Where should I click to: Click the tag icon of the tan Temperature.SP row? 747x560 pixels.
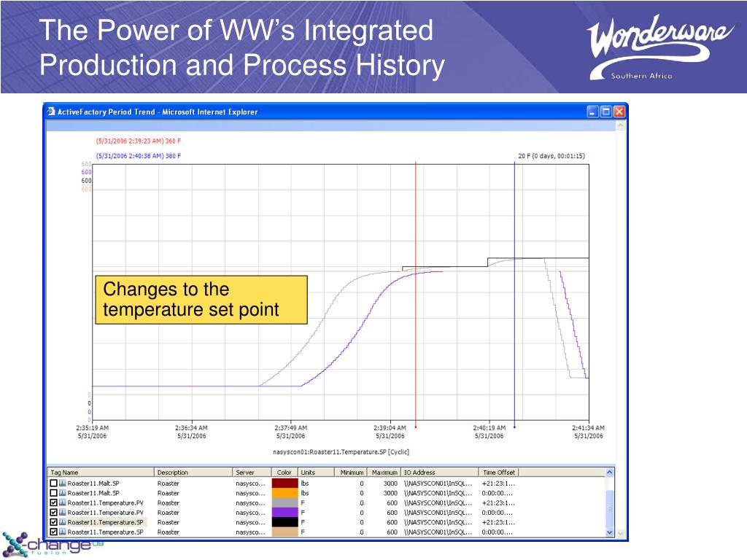[x=63, y=532]
